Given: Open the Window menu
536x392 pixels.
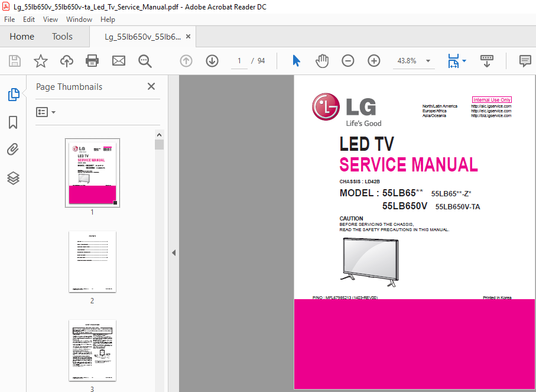Looking at the screenshot, I should 79,20.
